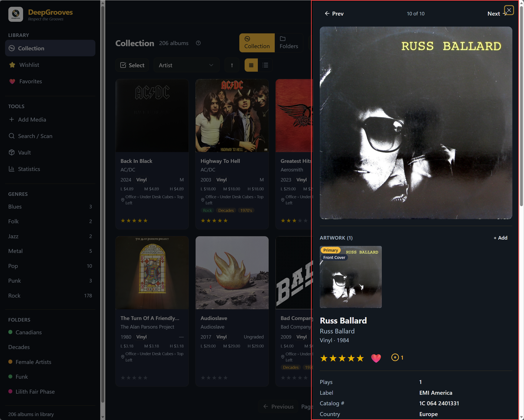Go to previous album in detail panel
Viewport: 524px width, 420px height.
pyautogui.click(x=334, y=14)
